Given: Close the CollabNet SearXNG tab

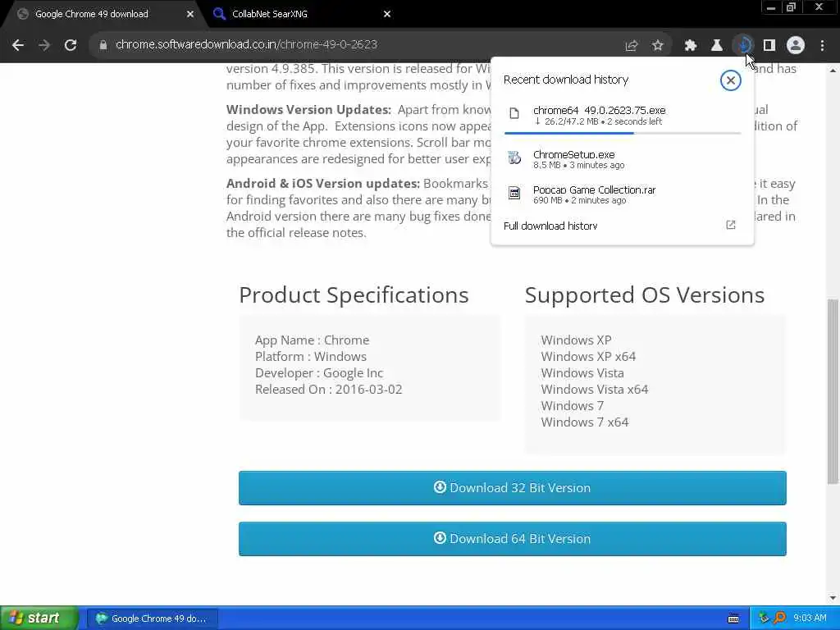Looking at the screenshot, I should point(387,15).
